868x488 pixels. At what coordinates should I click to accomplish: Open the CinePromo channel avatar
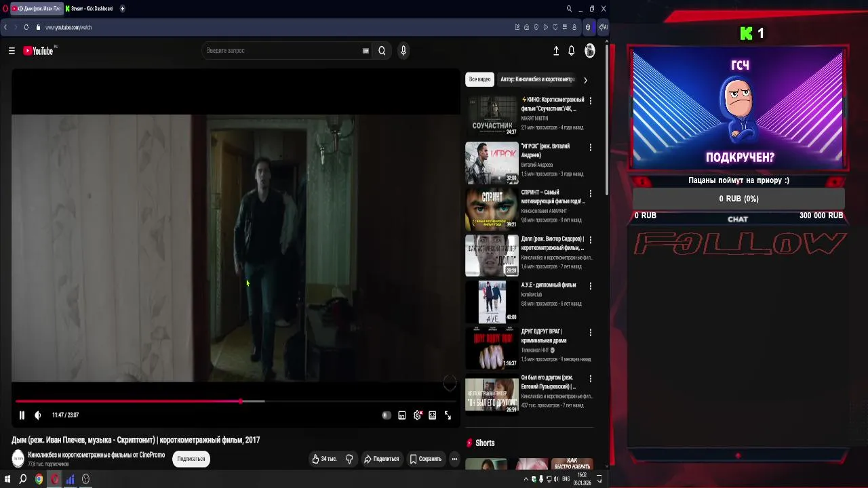18,459
